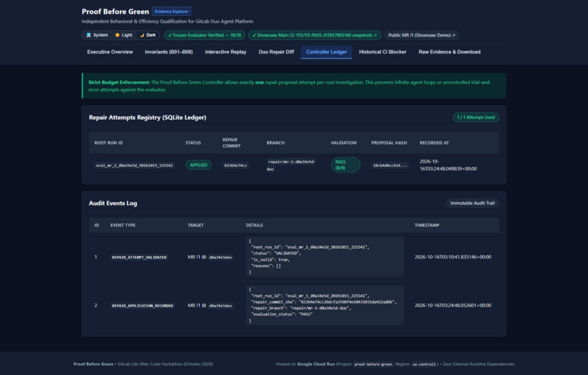The width and height of the screenshot is (588, 375).
Task: Click the 1 / 1 Attempt Used badge
Action: coord(476,117)
